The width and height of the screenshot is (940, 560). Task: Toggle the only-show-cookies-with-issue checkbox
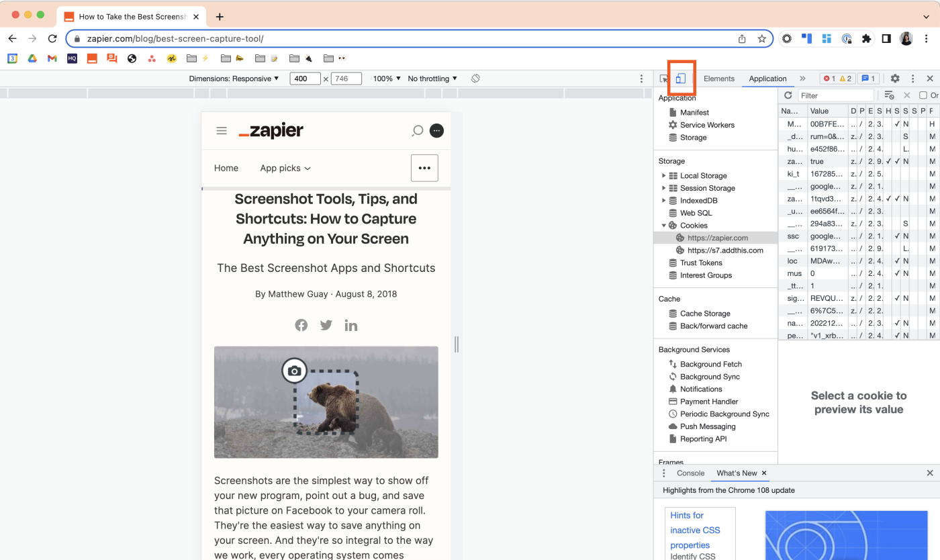pyautogui.click(x=923, y=95)
